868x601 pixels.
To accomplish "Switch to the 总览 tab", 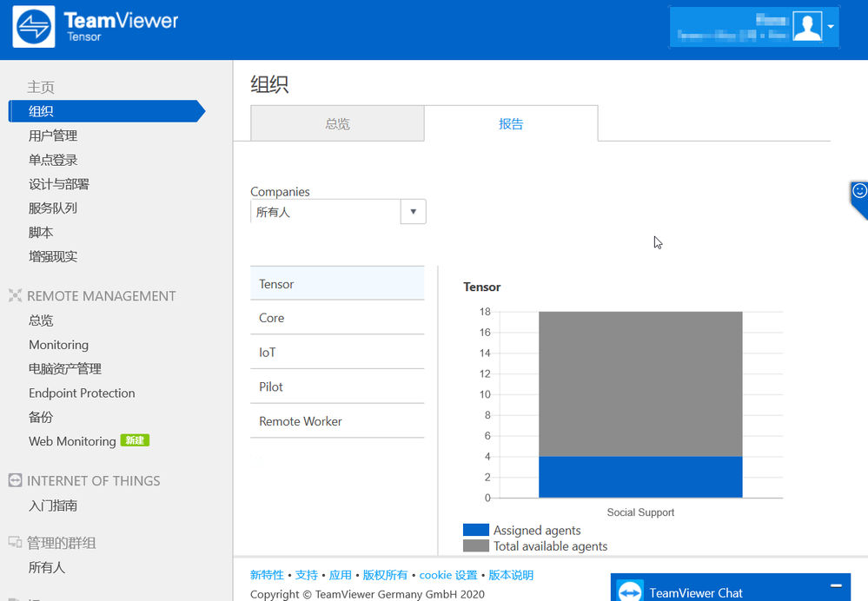I will coord(338,123).
